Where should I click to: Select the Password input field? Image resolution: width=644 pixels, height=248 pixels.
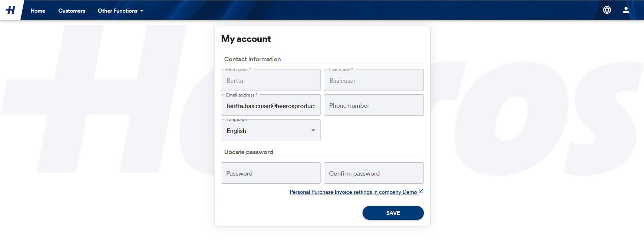[271, 173]
